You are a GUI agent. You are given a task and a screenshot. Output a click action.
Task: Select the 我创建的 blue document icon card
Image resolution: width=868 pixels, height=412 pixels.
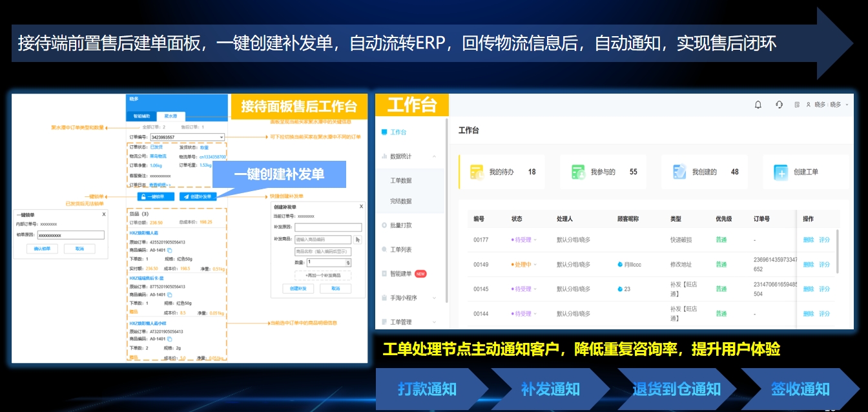[x=679, y=172]
